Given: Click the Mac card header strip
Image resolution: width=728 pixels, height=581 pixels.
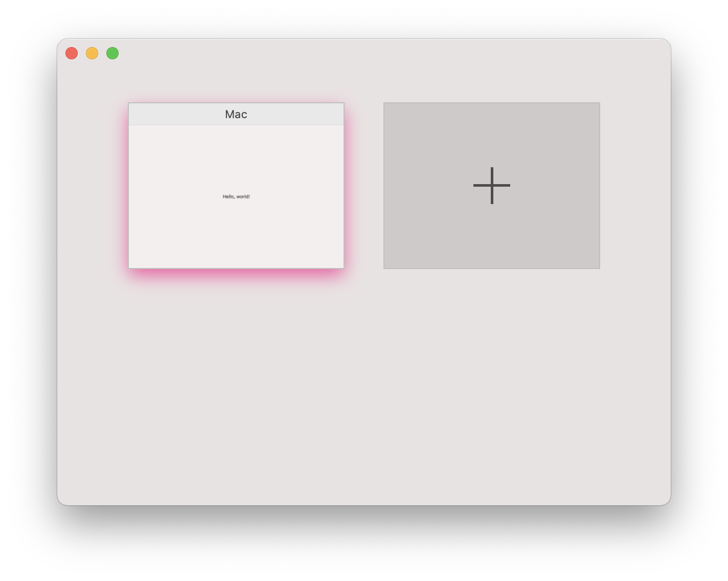Looking at the screenshot, I should (236, 114).
